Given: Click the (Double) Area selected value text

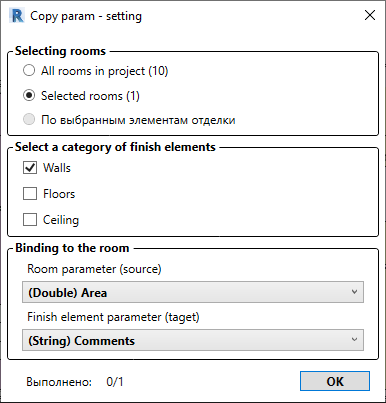Looking at the screenshot, I should point(68,293).
